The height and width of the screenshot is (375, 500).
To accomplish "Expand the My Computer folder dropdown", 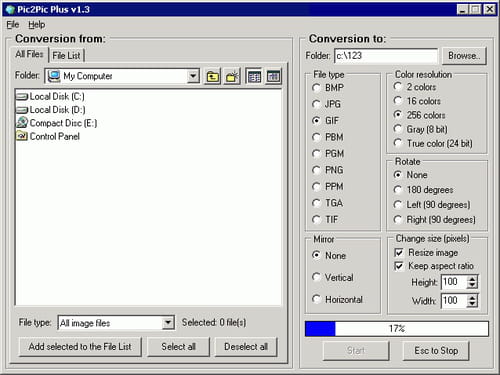I will tap(193, 76).
